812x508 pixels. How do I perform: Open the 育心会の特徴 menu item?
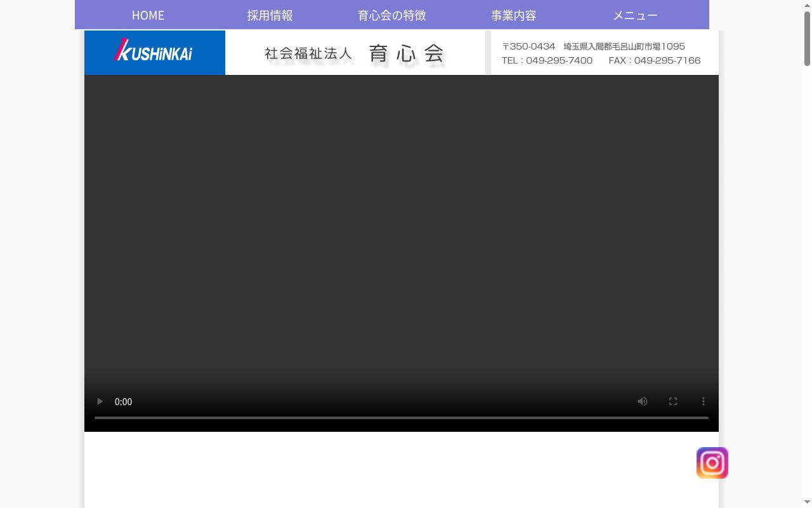coord(392,15)
